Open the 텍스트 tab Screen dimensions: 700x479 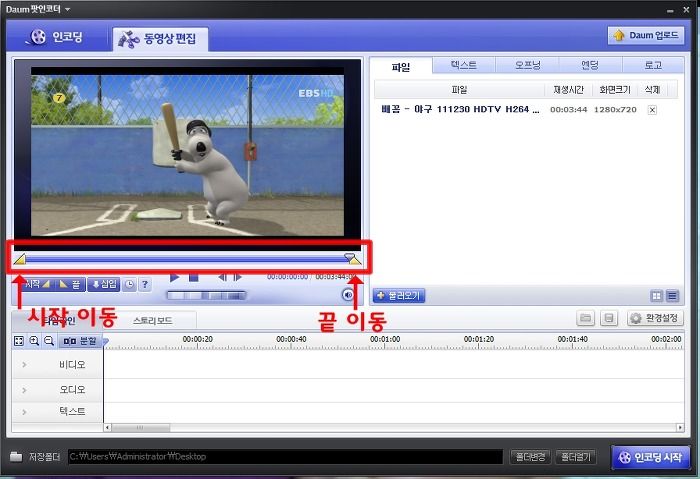click(x=464, y=65)
